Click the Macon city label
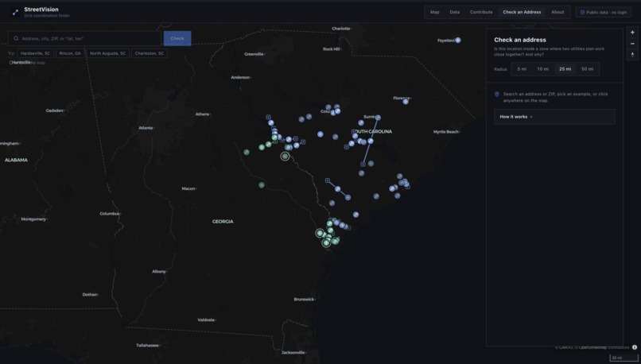 click(x=188, y=188)
